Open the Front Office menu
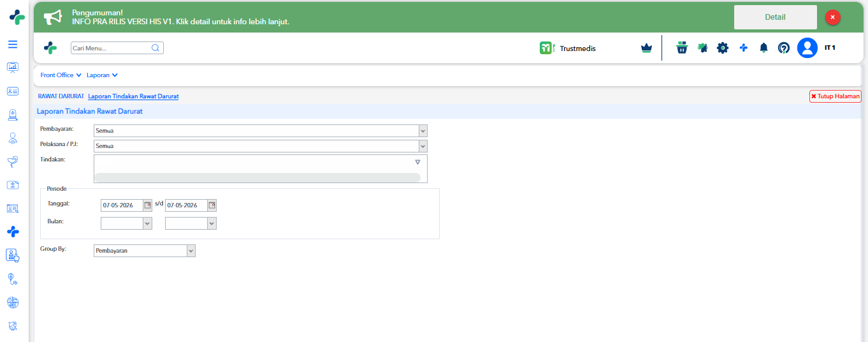The height and width of the screenshot is (342, 868). point(61,75)
